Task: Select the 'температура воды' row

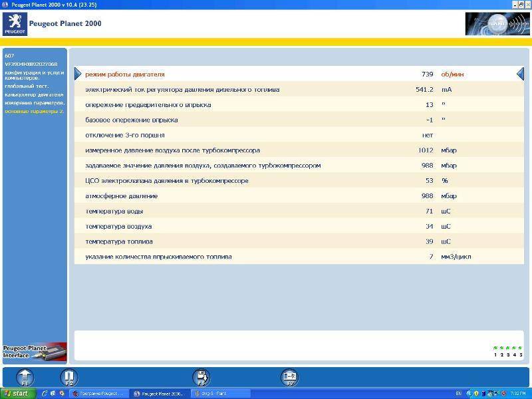Action: point(114,211)
